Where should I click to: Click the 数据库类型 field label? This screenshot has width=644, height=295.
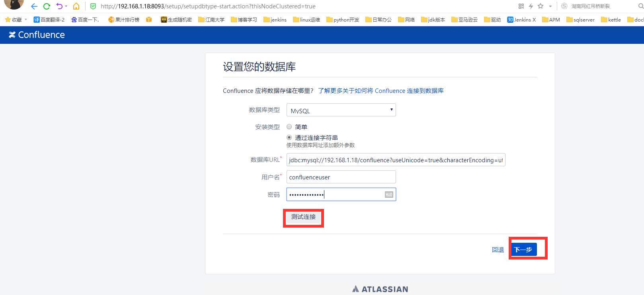pyautogui.click(x=264, y=110)
